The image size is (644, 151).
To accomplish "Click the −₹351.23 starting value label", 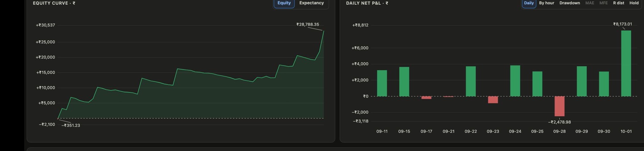I will click(x=71, y=126).
